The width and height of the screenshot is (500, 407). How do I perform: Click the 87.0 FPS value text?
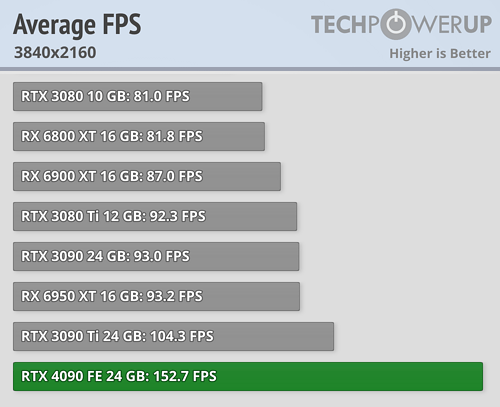tap(175, 176)
